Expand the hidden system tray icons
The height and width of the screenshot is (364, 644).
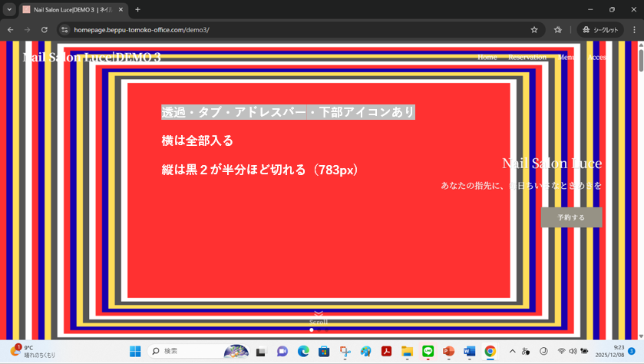tap(512, 351)
